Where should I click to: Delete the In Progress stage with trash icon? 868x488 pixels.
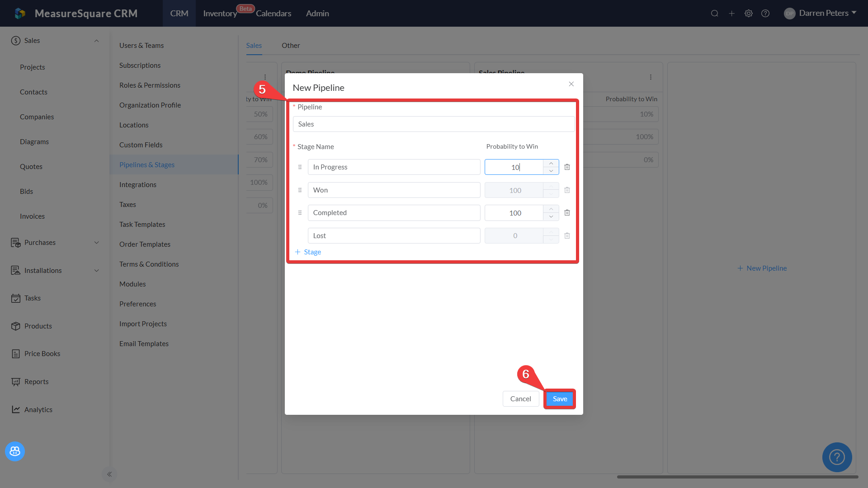click(567, 167)
